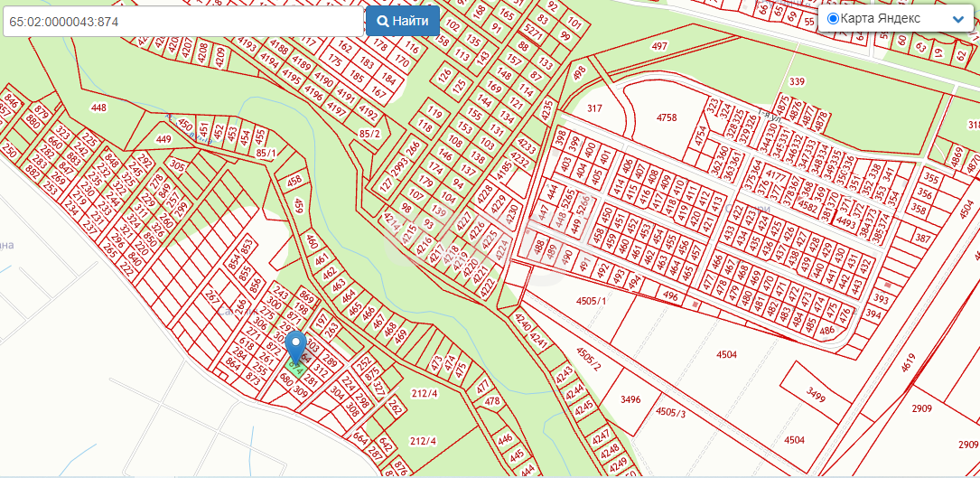
Task: Expand the map layer dropdown chevron
Action: coord(958,19)
